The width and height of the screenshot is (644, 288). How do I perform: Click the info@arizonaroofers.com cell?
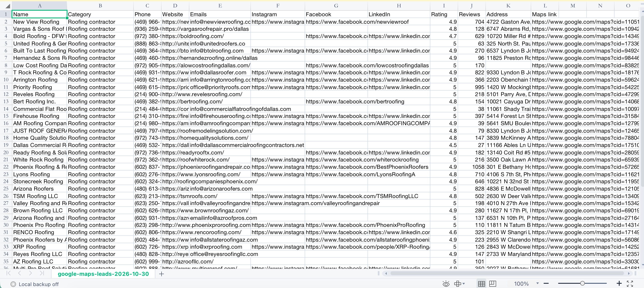click(x=220, y=189)
